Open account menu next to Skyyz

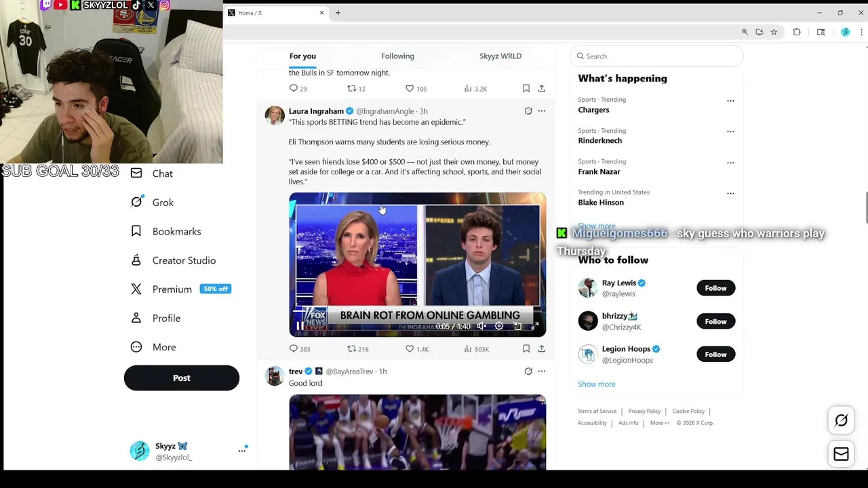pos(241,451)
